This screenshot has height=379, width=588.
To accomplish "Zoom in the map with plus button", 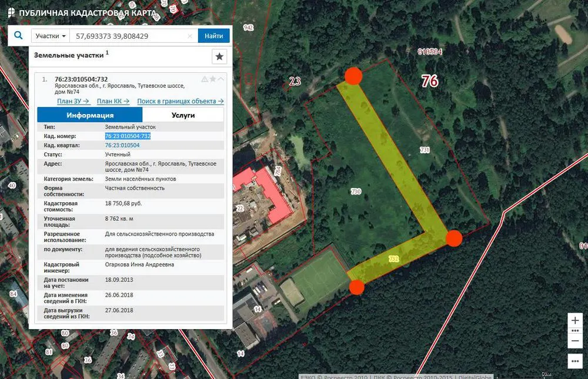I will tap(575, 320).
